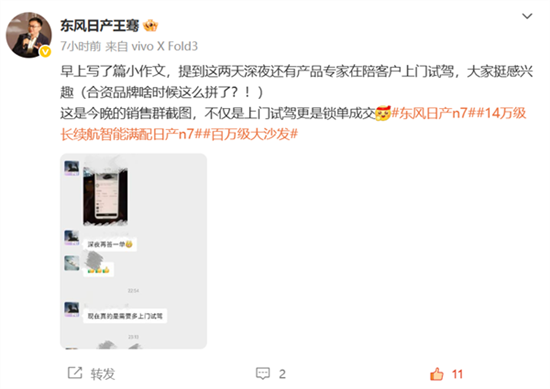Click the repost share icon
The height and width of the screenshot is (389, 550).
pos(75,373)
